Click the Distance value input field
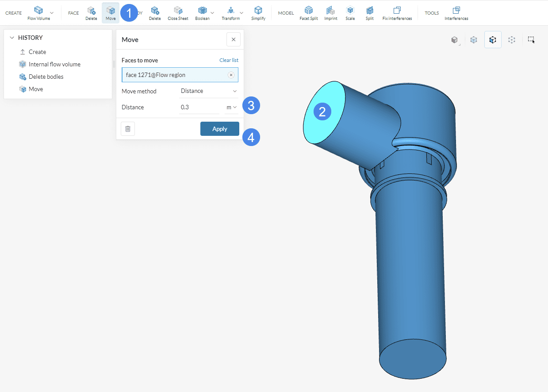Image resolution: width=548 pixels, height=392 pixels. [x=199, y=107]
